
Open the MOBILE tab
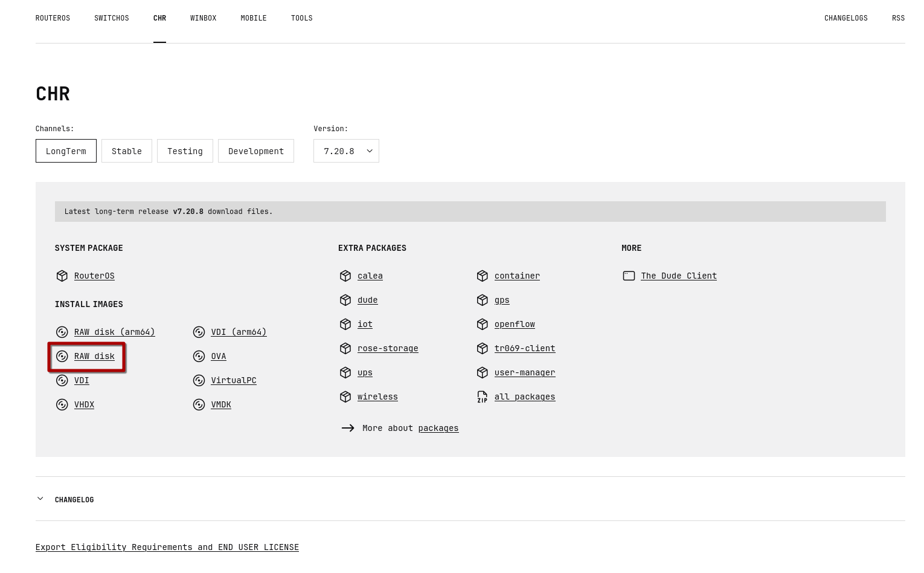click(x=254, y=18)
